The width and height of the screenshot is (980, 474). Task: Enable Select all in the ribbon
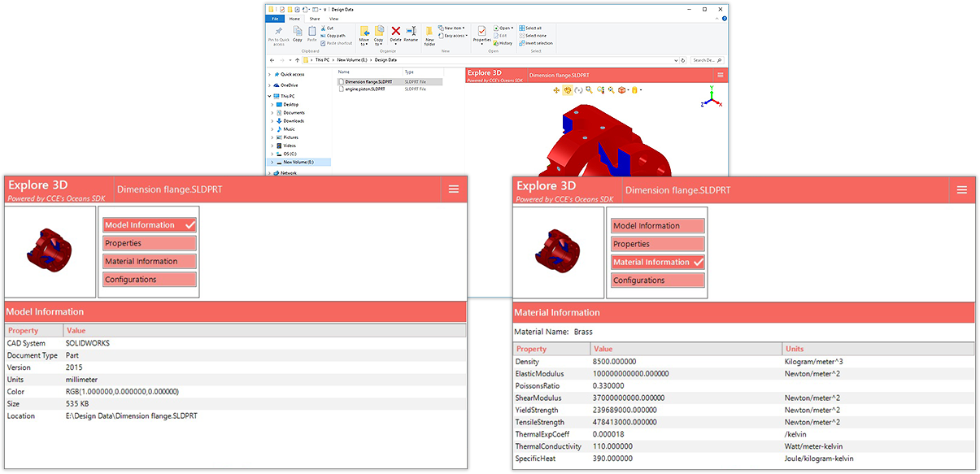pos(533,26)
